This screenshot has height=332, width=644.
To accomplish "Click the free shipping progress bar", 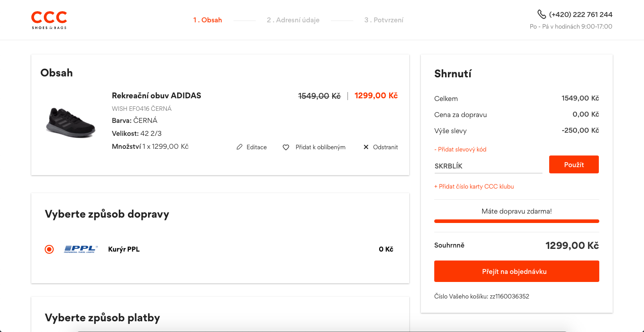I will [x=517, y=221].
